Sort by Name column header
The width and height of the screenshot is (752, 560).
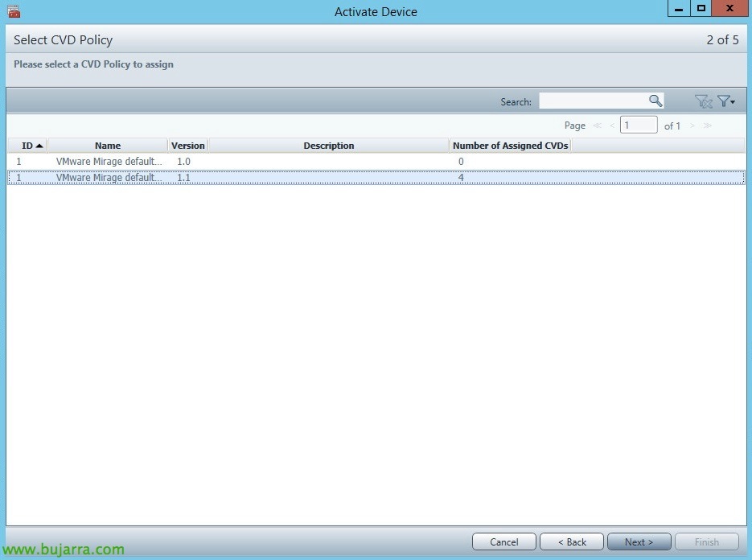point(108,146)
